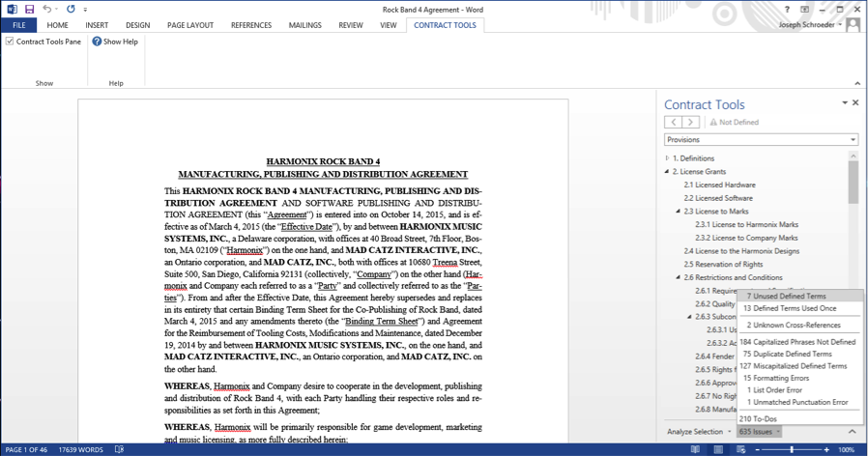This screenshot has width=868, height=456.
Task: Toggle the Contract Tools Pane checkbox
Action: [x=10, y=41]
